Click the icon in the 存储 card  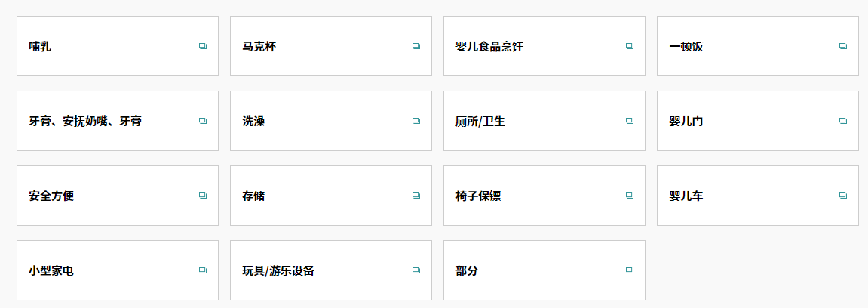416,196
